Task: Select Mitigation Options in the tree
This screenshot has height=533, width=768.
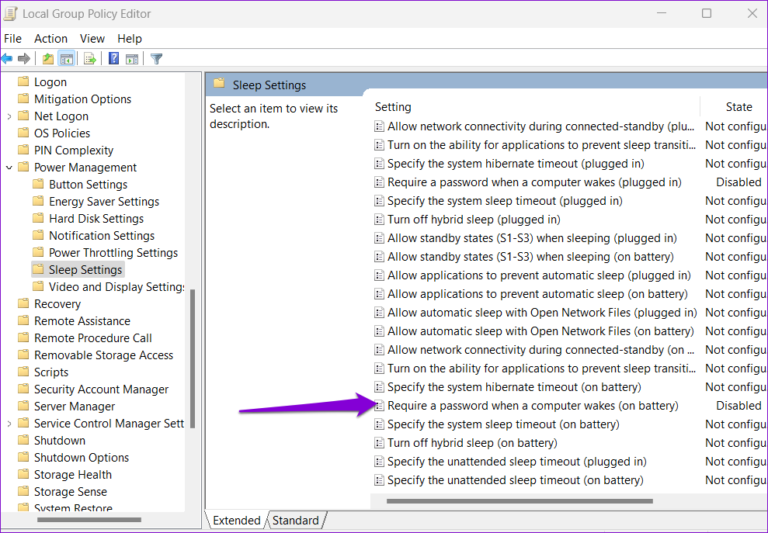Action: 82,99
